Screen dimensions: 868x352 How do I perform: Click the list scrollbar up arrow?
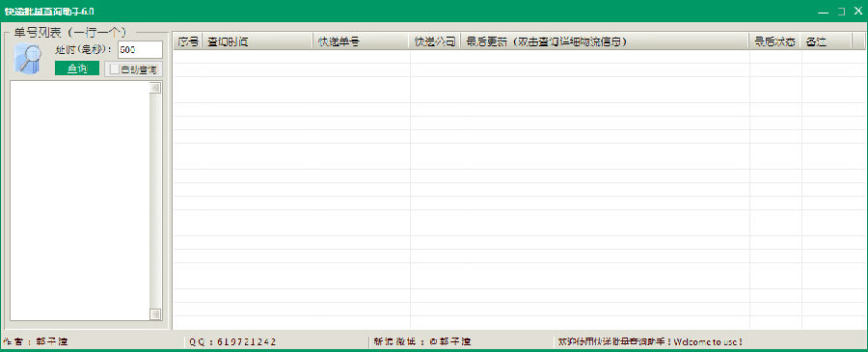click(x=155, y=88)
